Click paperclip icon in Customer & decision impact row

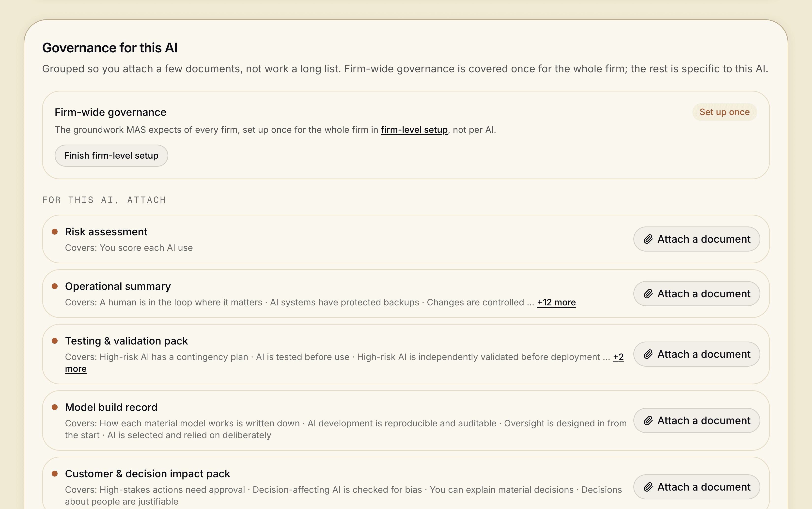tap(648, 487)
